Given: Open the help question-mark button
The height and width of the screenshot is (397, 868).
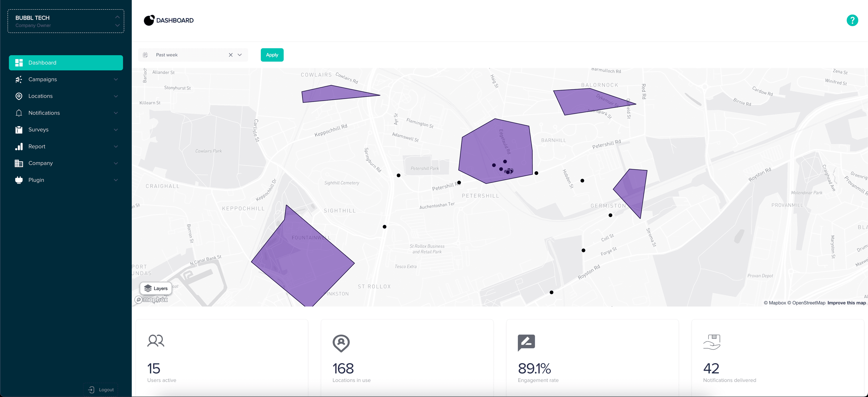Looking at the screenshot, I should click(852, 20).
